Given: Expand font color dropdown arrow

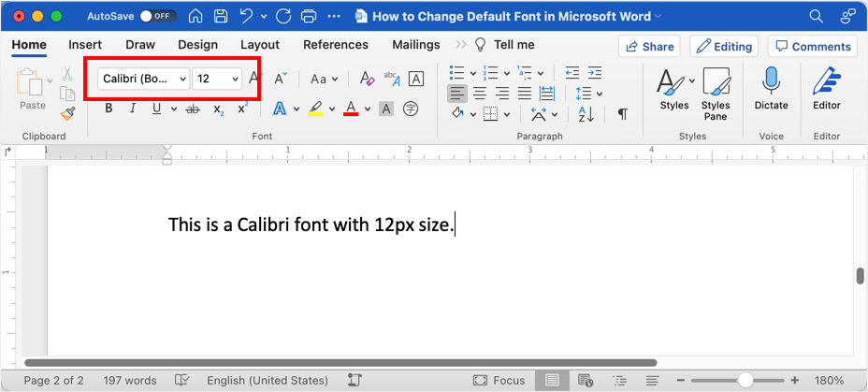Looking at the screenshot, I should click(368, 109).
